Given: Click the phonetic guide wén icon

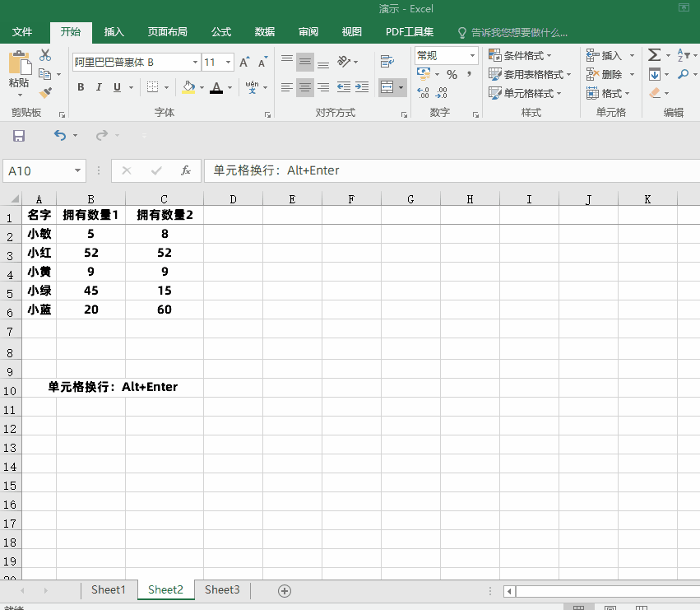Looking at the screenshot, I should pyautogui.click(x=253, y=87).
